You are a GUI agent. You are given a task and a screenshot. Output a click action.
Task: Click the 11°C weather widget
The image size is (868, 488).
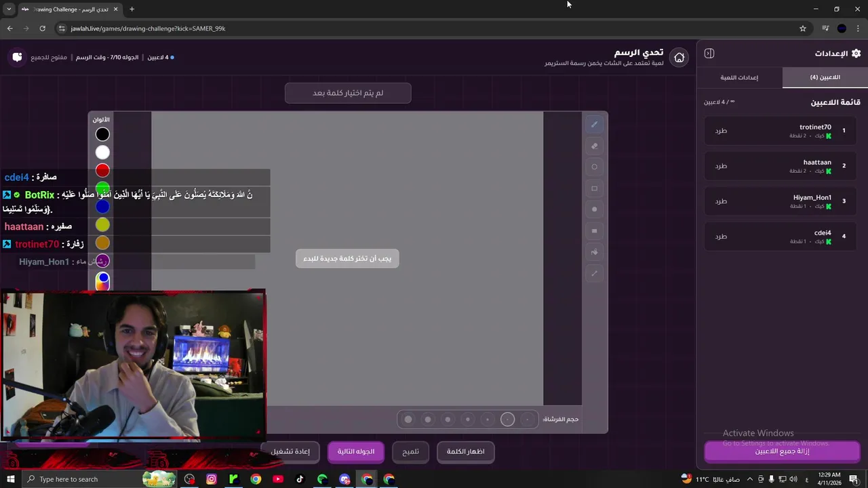[x=710, y=479]
